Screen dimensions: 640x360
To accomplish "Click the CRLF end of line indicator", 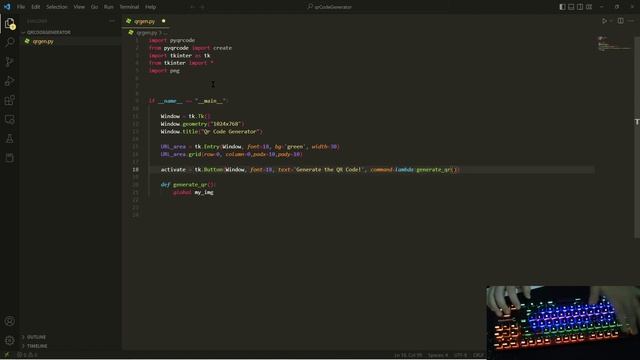I will pyautogui.click(x=478, y=355).
